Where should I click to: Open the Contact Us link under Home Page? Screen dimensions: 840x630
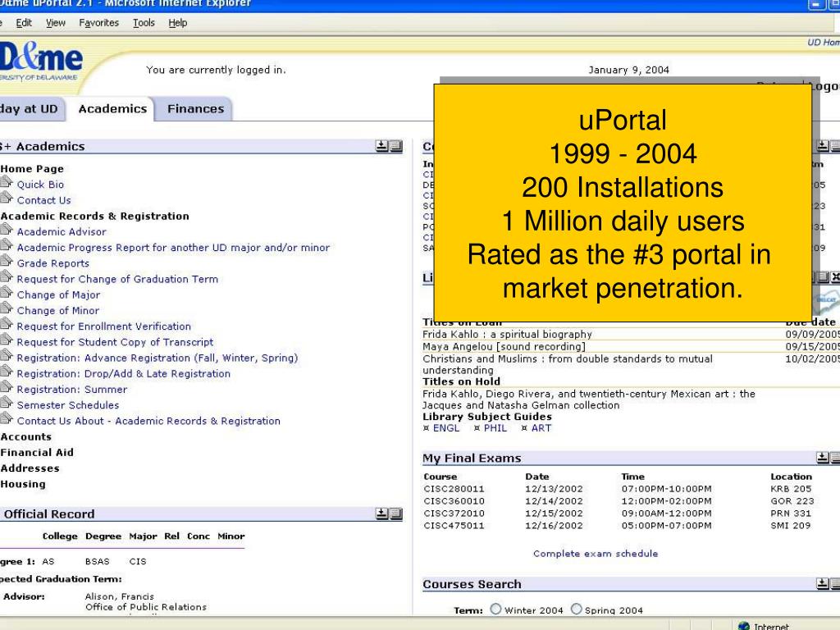(44, 200)
